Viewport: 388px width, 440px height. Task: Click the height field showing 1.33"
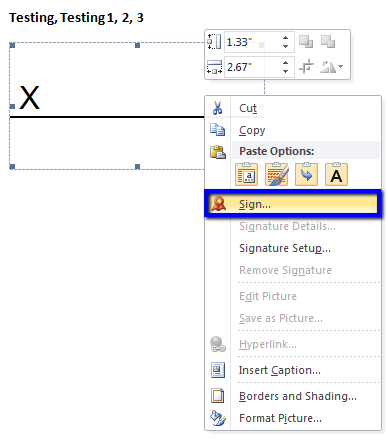point(253,42)
